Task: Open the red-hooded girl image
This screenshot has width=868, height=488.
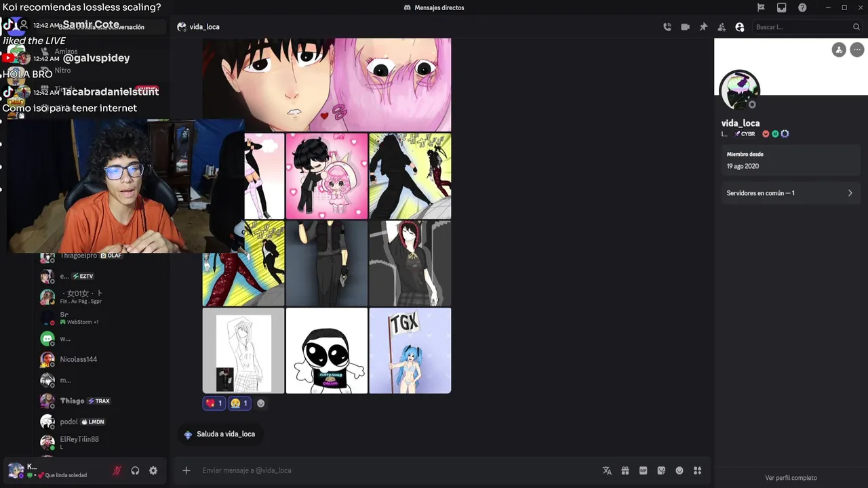Action: (x=410, y=263)
